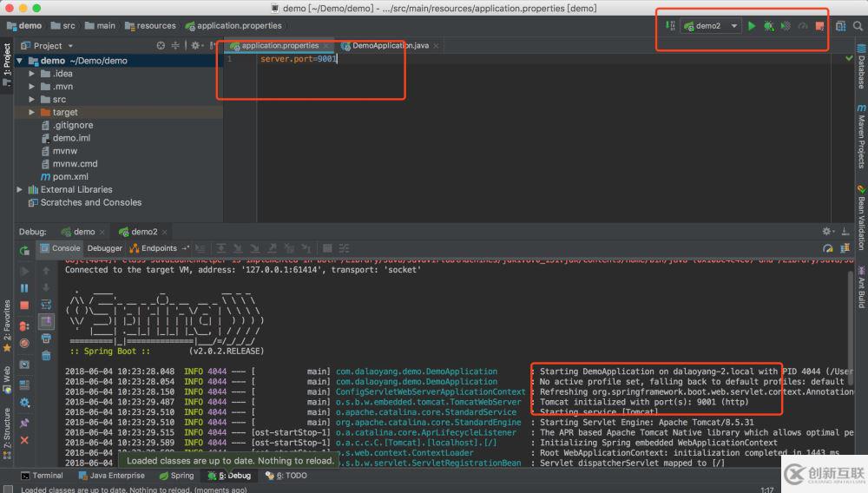Open the Terminal tool window
This screenshot has width=868, height=493.
tap(42, 476)
